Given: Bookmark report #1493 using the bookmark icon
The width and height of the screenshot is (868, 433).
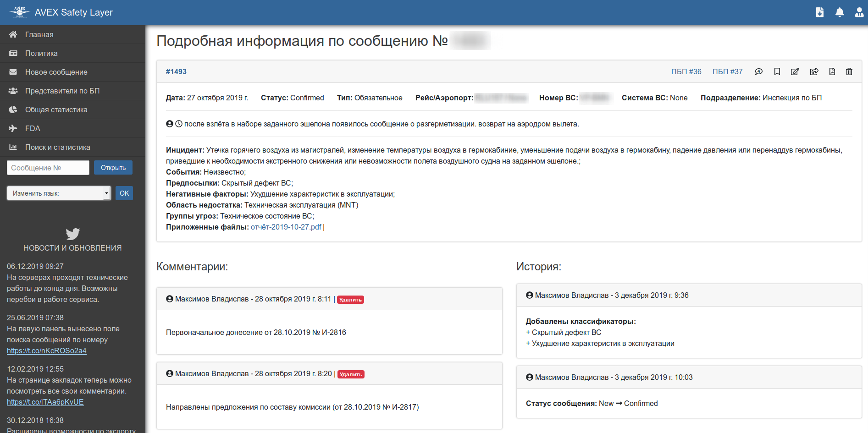Looking at the screenshot, I should (x=777, y=71).
